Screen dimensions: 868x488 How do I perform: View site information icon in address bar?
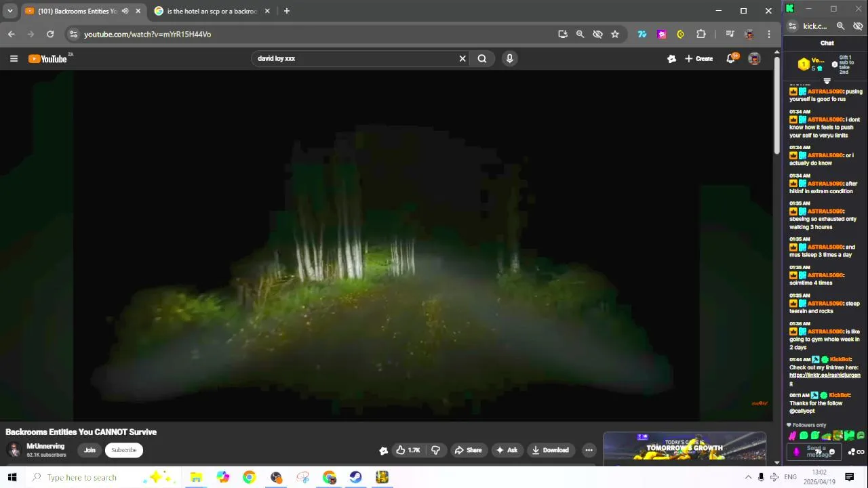74,34
